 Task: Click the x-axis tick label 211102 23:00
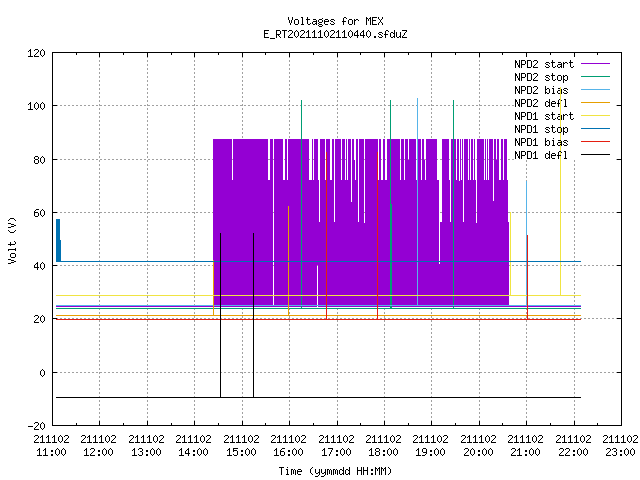click(620, 446)
